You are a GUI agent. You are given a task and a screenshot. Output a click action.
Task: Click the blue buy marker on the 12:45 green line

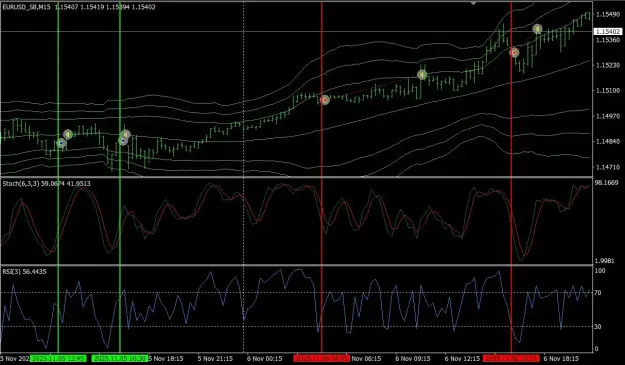61,143
